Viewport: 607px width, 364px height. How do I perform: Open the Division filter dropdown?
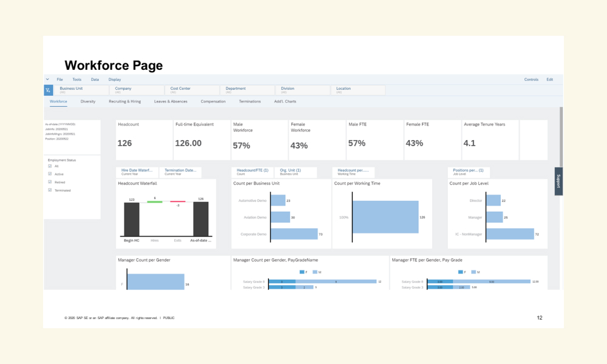(x=303, y=90)
